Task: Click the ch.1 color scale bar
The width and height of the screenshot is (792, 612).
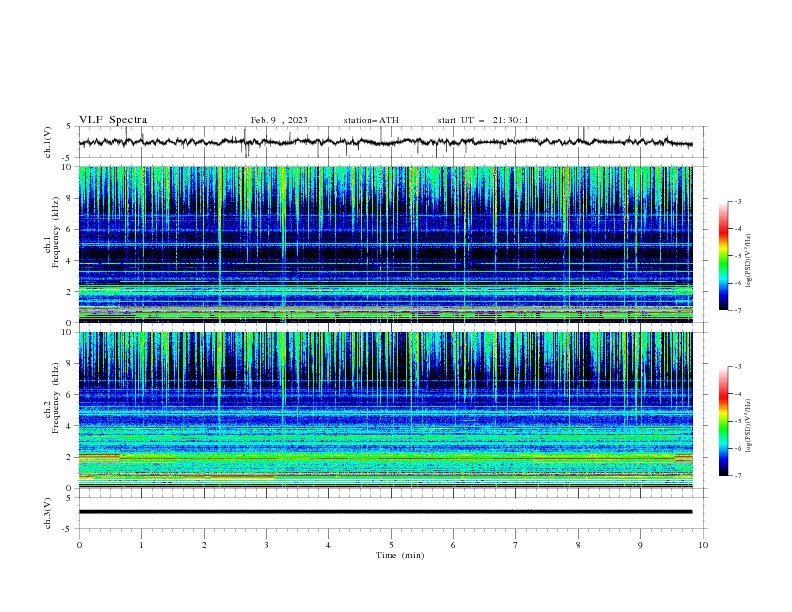Action: [x=724, y=256]
